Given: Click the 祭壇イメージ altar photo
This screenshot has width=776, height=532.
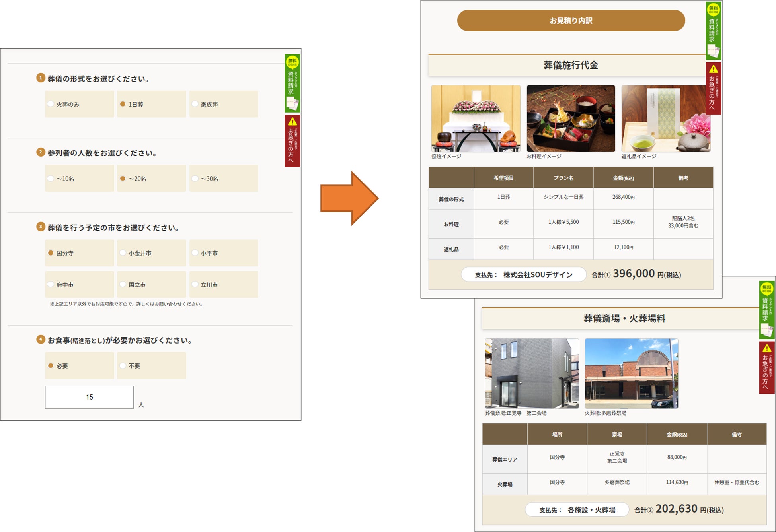Looking at the screenshot, I should click(x=476, y=118).
